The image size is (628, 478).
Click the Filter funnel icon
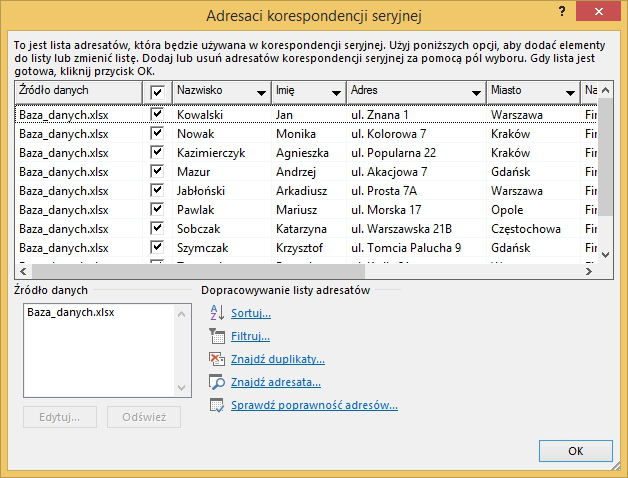tap(217, 336)
